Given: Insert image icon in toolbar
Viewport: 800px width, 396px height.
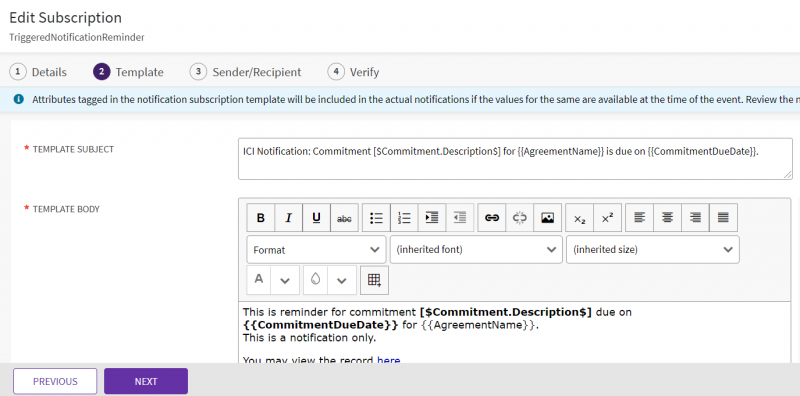Looking at the screenshot, I should [547, 218].
